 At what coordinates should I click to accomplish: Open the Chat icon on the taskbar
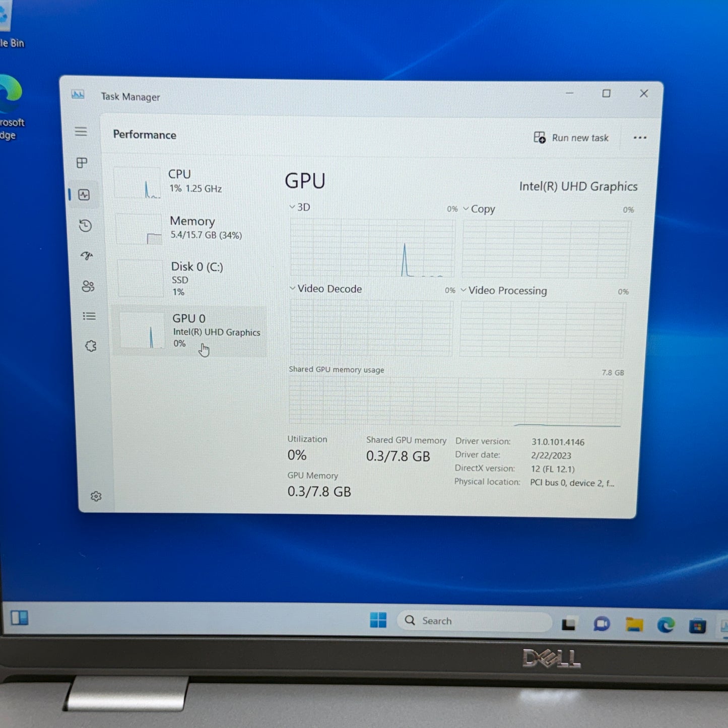tap(602, 624)
